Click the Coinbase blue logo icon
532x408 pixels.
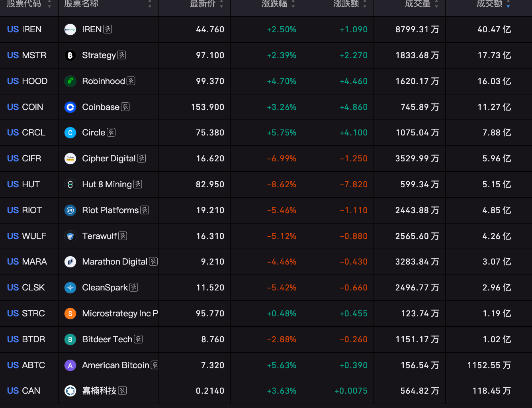click(70, 107)
